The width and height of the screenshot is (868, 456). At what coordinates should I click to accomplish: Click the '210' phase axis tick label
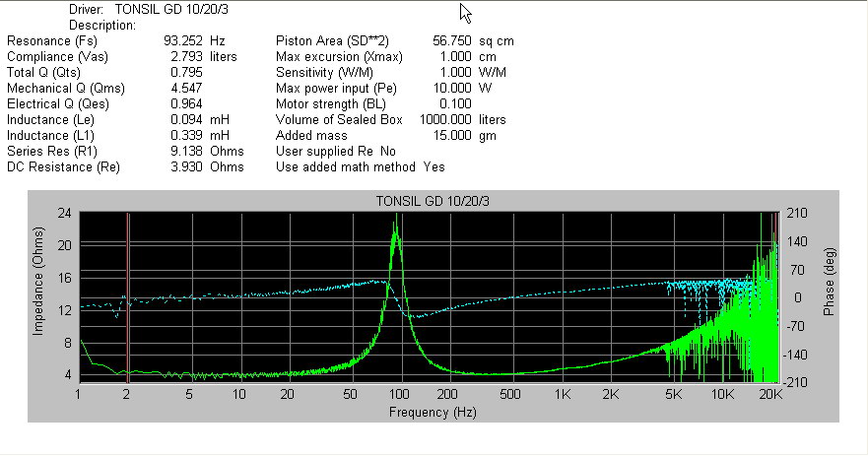797,213
